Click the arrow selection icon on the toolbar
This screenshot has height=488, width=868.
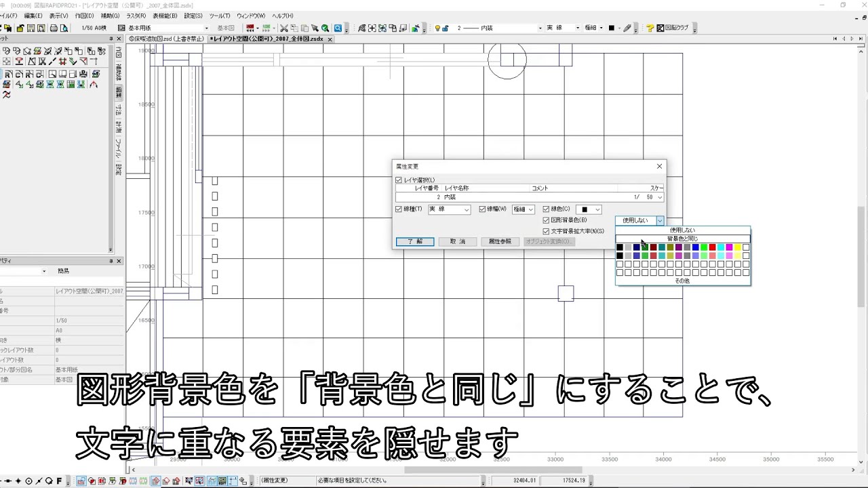(x=316, y=28)
